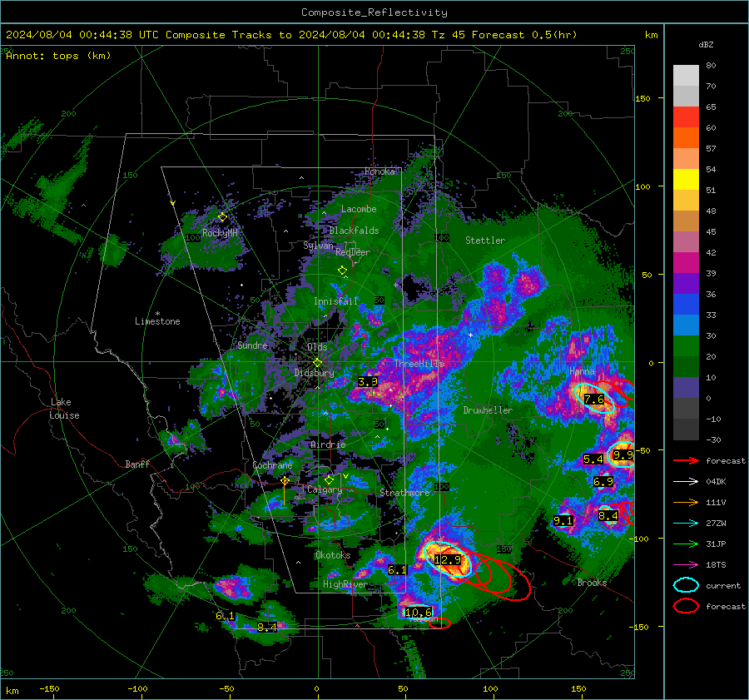The height and width of the screenshot is (700, 749).
Task: Click the cyan storm ellipse labeled 12.9
Action: pyautogui.click(x=448, y=560)
